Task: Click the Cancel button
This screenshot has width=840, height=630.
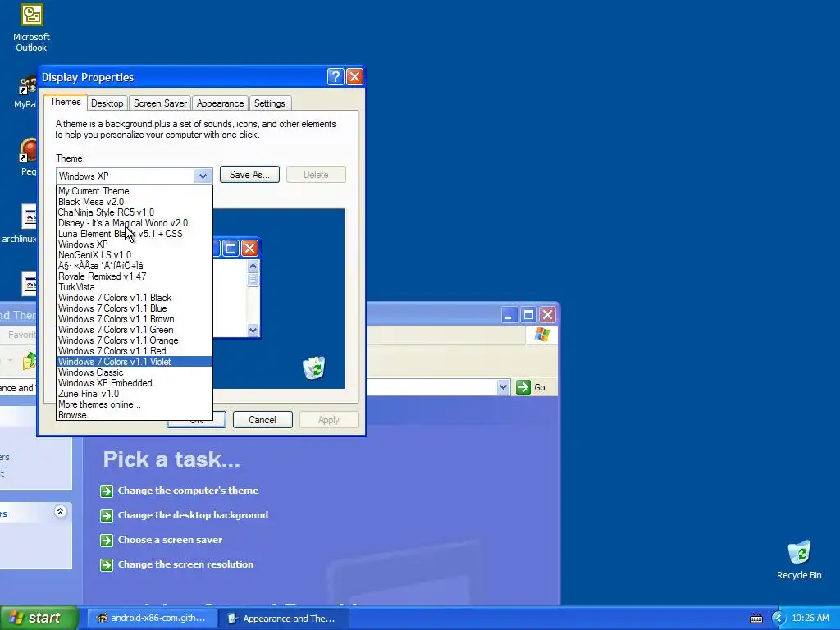Action: coord(262,420)
